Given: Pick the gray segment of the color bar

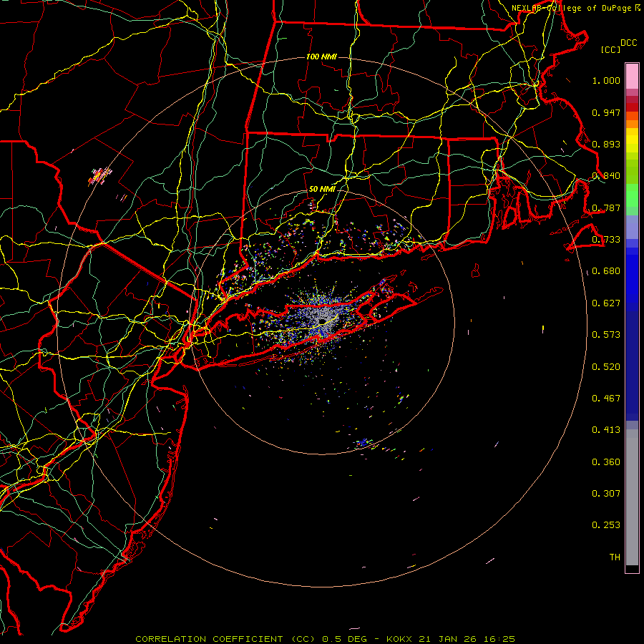Looking at the screenshot, I should click(x=632, y=497).
